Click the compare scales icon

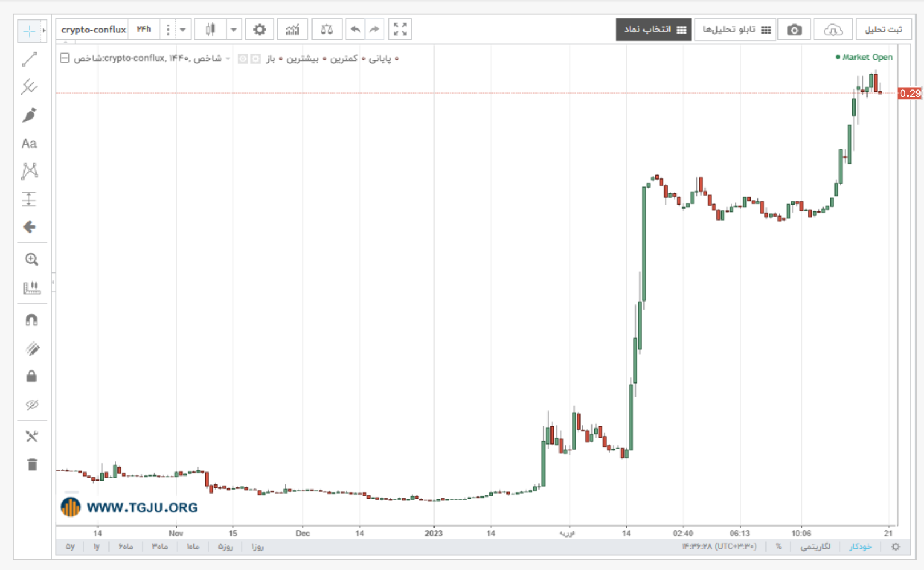pos(327,30)
